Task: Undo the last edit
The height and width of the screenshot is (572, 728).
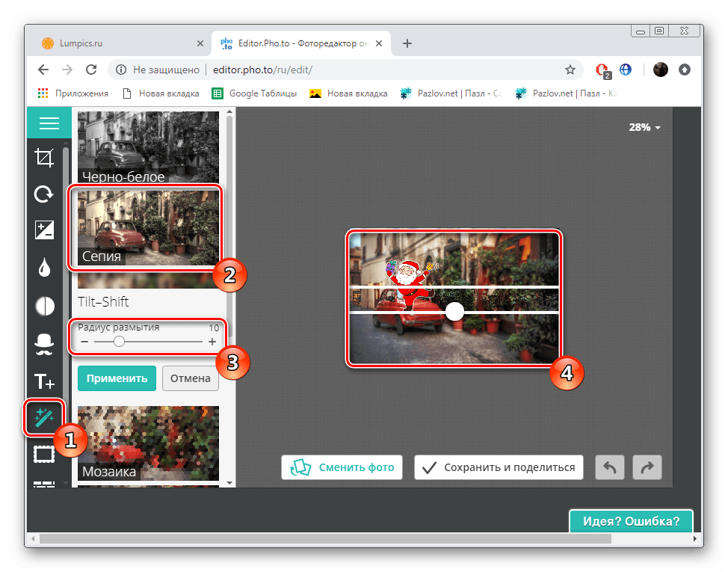Action: point(610,467)
